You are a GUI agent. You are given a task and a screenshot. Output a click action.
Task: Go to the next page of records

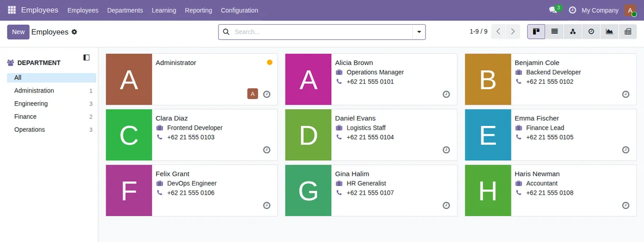pyautogui.click(x=514, y=32)
